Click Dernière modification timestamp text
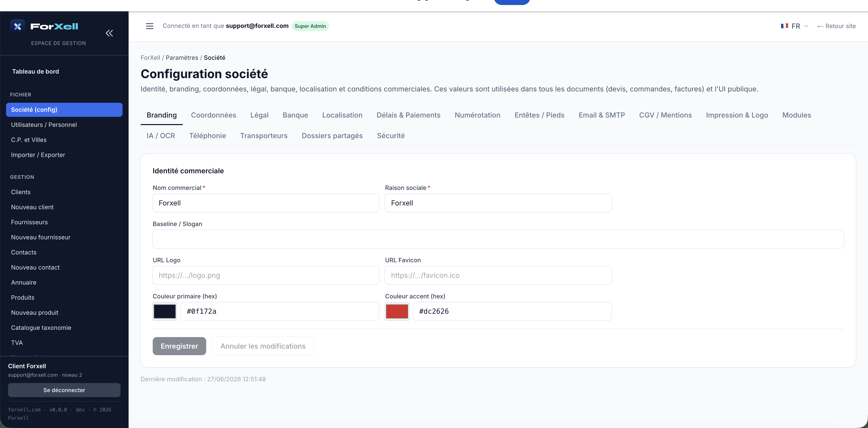Screen dimensions: 868x428 tap(203, 379)
